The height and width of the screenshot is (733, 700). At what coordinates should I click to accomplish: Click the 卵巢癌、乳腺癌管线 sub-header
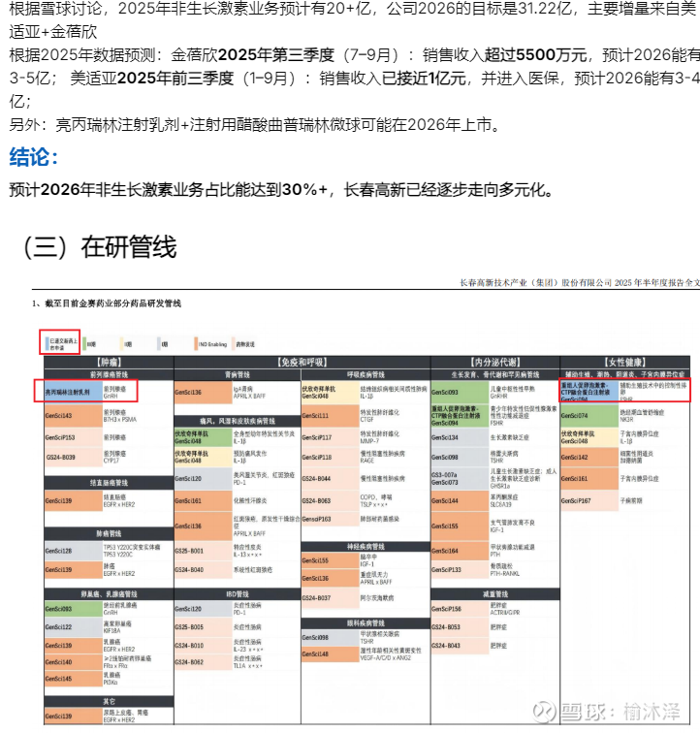(109, 594)
